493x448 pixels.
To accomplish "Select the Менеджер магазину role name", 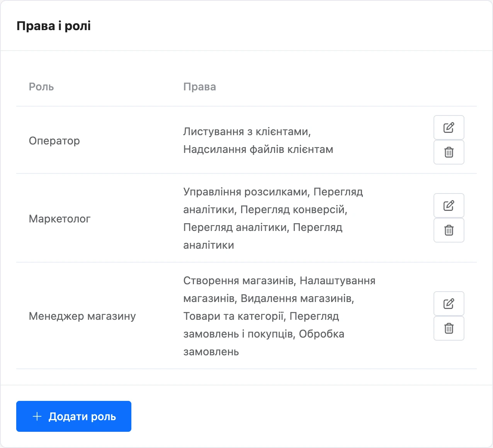I will coord(82,316).
